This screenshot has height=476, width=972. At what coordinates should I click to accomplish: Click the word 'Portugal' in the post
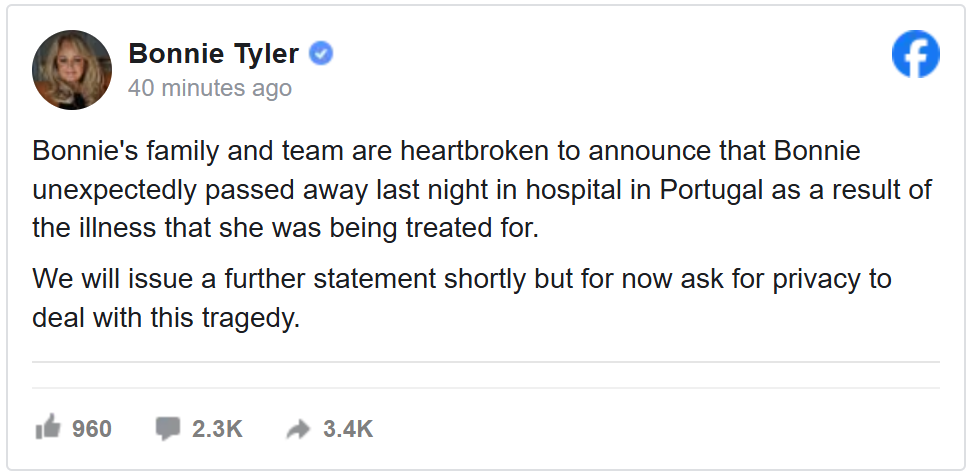pos(710,191)
